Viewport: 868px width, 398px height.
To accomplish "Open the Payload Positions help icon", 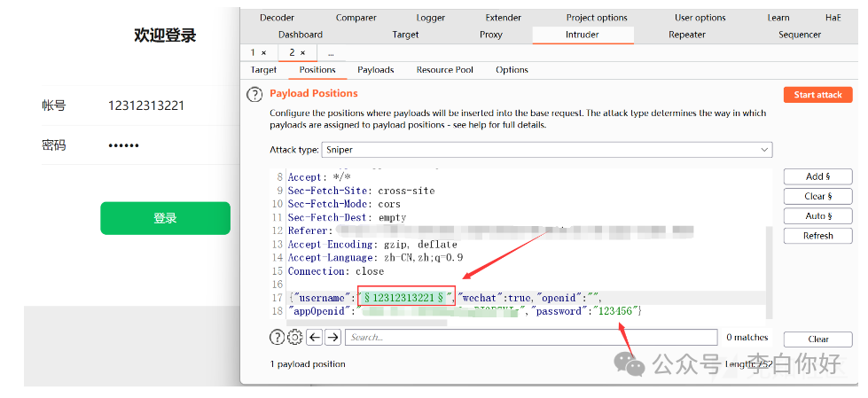I will pyautogui.click(x=254, y=95).
